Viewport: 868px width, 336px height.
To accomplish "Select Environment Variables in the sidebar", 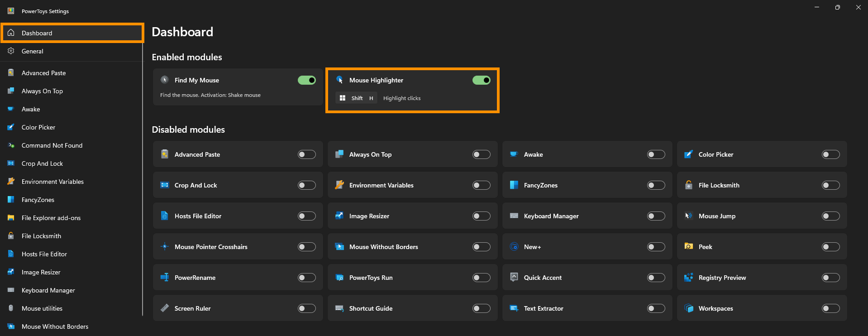I will [72, 182].
